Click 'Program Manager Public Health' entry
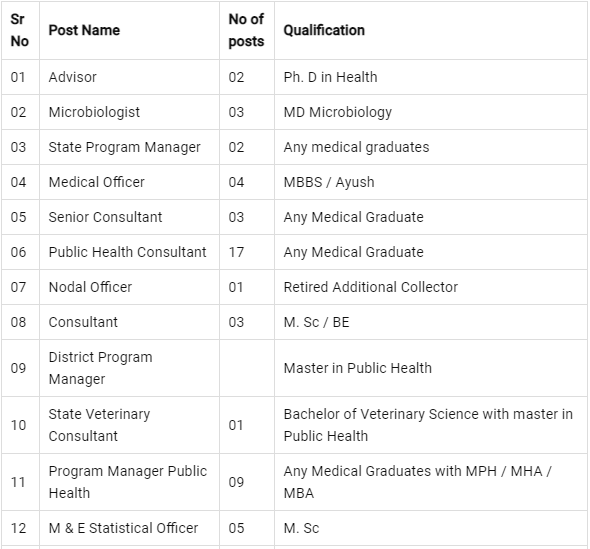 [128, 482]
